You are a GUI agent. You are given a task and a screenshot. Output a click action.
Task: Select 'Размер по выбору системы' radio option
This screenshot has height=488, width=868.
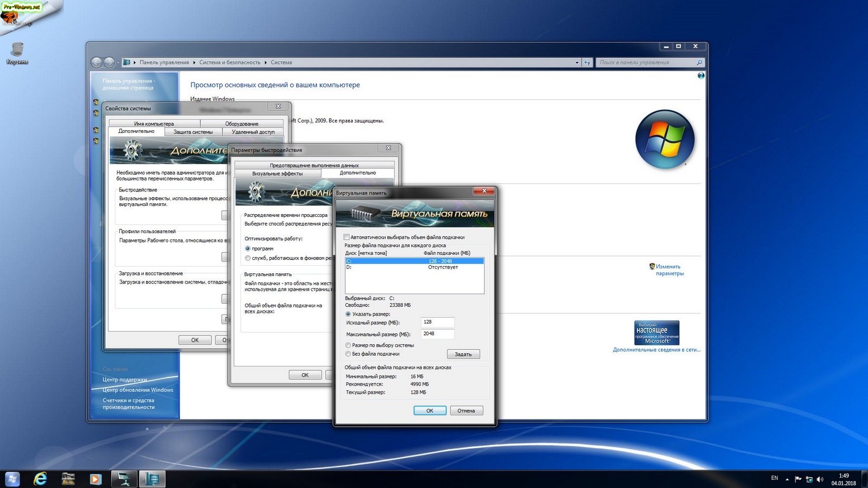point(348,345)
